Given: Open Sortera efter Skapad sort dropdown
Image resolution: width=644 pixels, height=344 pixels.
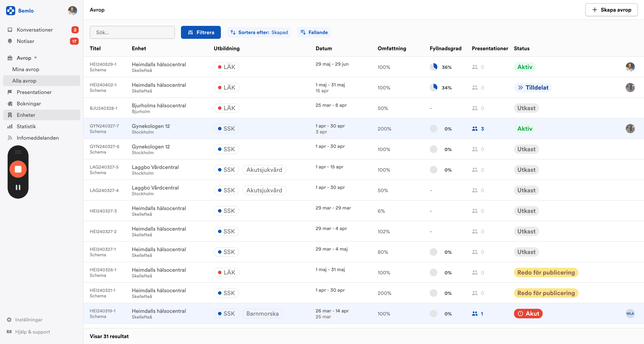Looking at the screenshot, I should pos(259,32).
